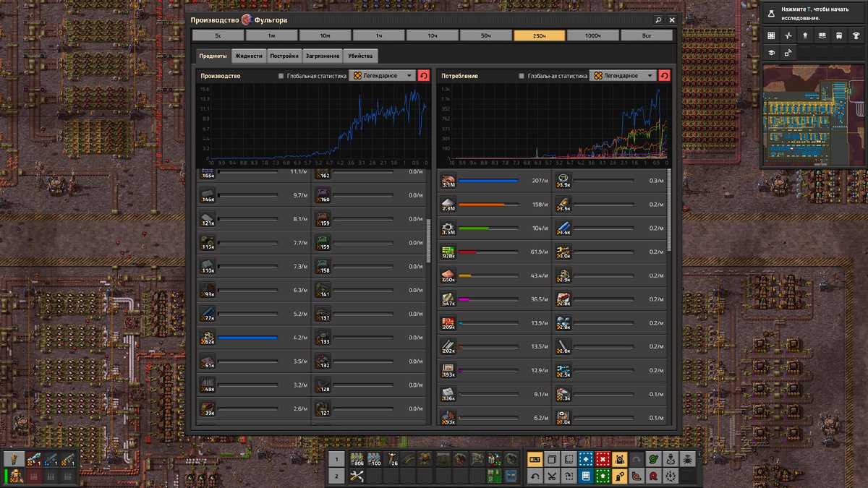Viewport: 868px width, 488px height.
Task: Select the 250ч time range
Action: click(x=540, y=35)
